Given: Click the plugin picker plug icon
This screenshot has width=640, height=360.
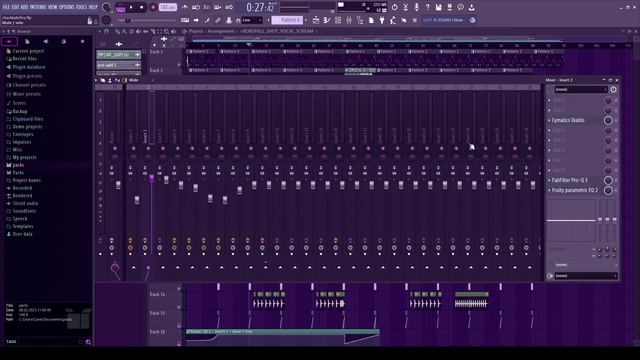Looking at the screenshot, I should [382, 20].
